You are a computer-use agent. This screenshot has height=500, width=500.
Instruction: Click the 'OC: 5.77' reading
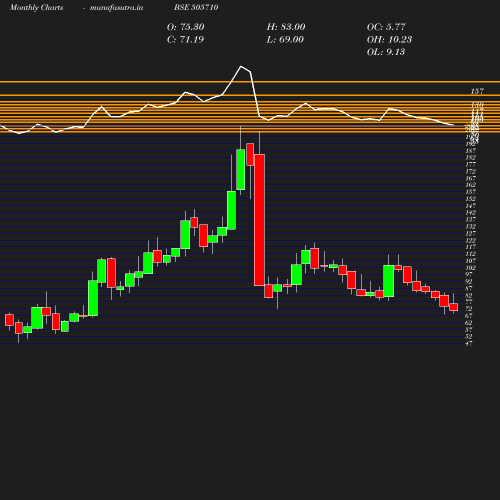[x=386, y=27]
